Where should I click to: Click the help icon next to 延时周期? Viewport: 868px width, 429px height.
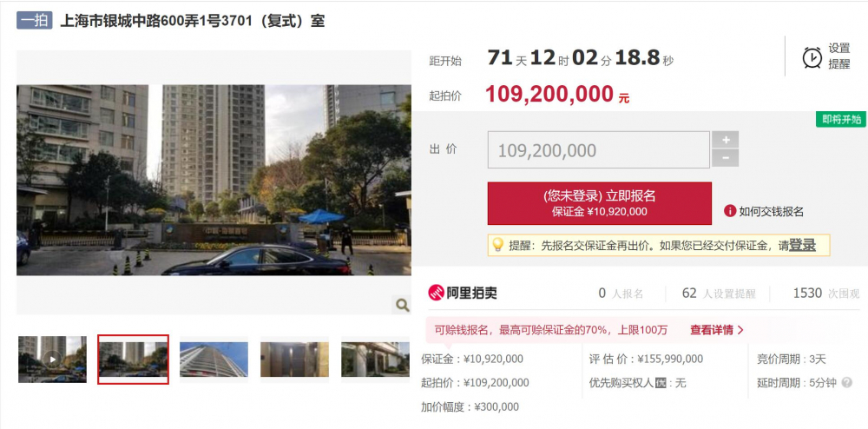846,382
